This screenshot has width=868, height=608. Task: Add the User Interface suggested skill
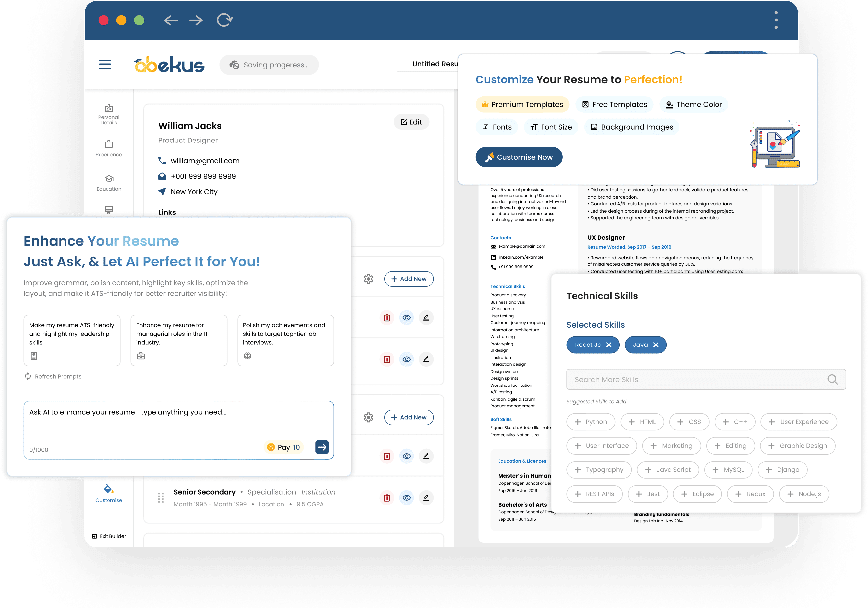(x=601, y=446)
